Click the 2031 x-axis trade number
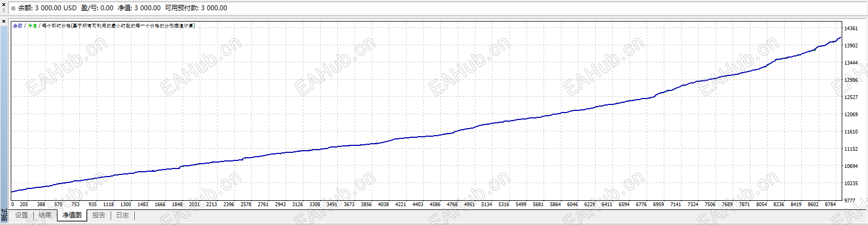The image size is (868, 225). 194,205
